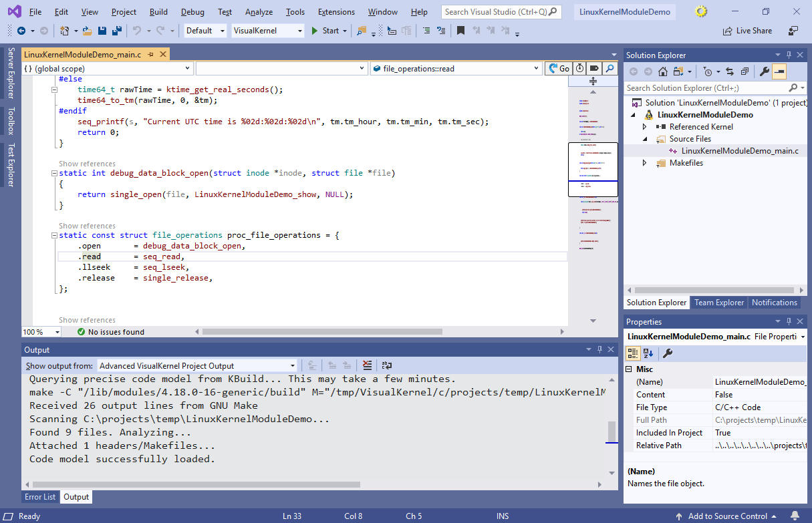This screenshot has height=523, width=812.
Task: Open the VisualKernel platform dropdown
Action: [268, 31]
